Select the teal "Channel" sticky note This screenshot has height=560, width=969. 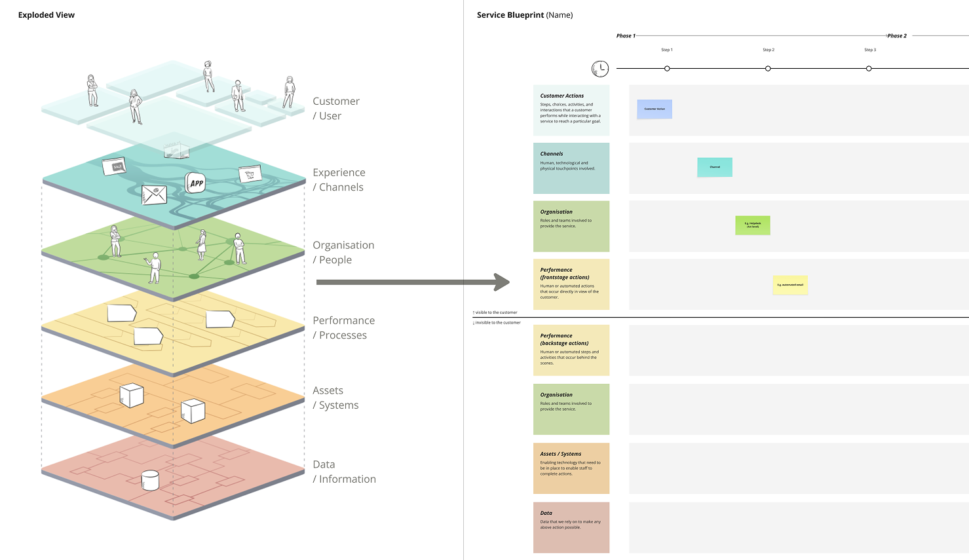(715, 167)
